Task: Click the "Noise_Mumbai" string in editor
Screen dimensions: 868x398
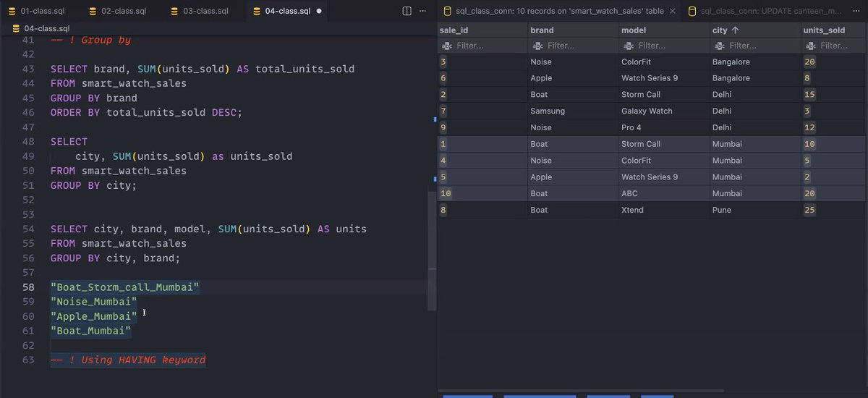Action: point(94,302)
